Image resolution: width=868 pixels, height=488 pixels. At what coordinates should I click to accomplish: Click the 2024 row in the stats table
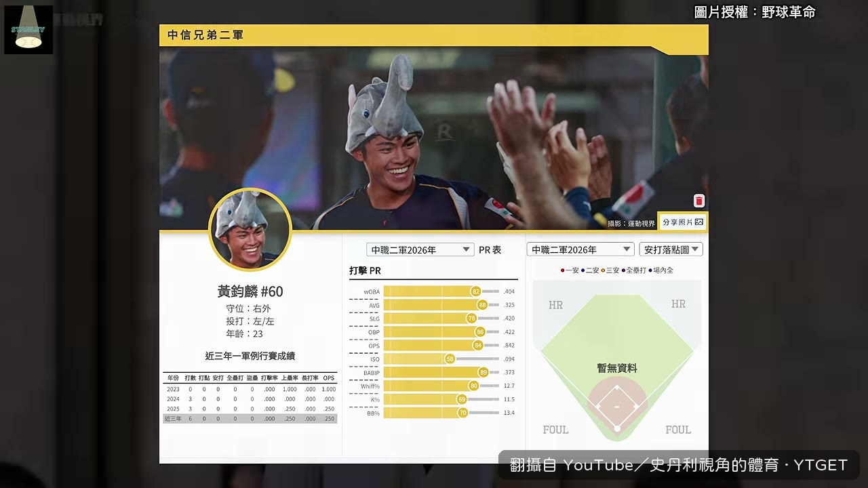click(250, 399)
